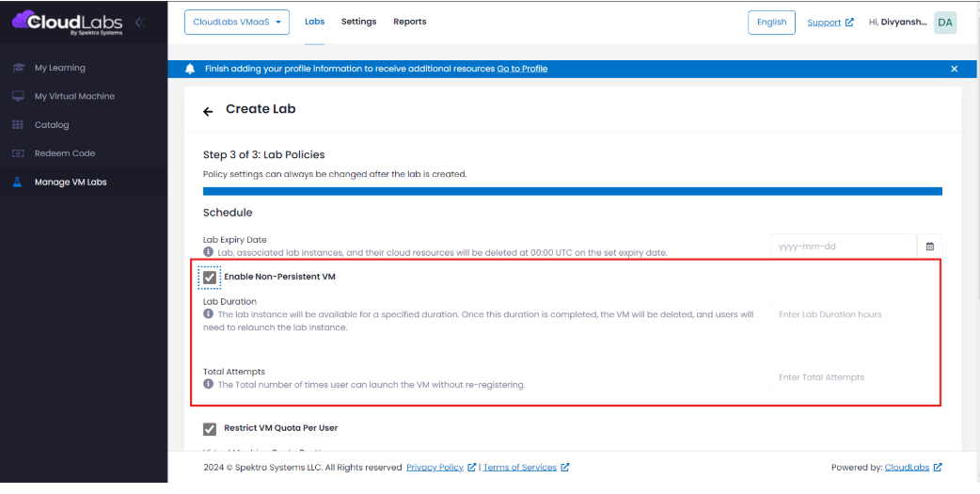Click the My Virtual Machine monitor icon
The height and width of the screenshot is (494, 980).
coord(18,96)
